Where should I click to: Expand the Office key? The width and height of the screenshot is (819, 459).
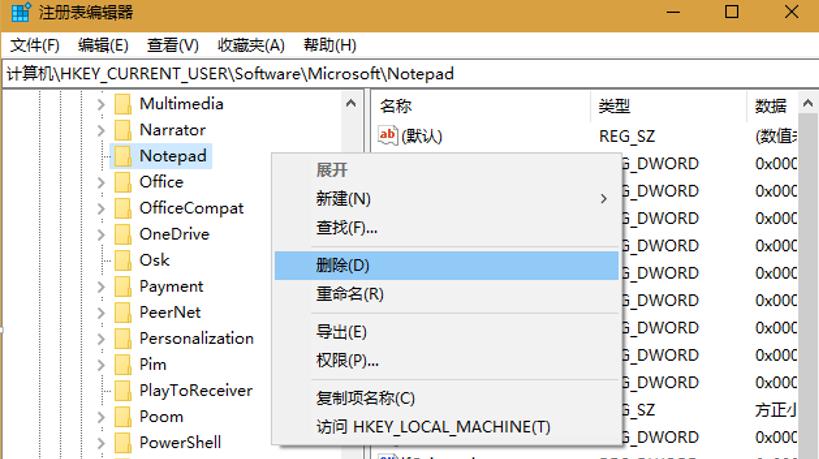[x=101, y=183]
